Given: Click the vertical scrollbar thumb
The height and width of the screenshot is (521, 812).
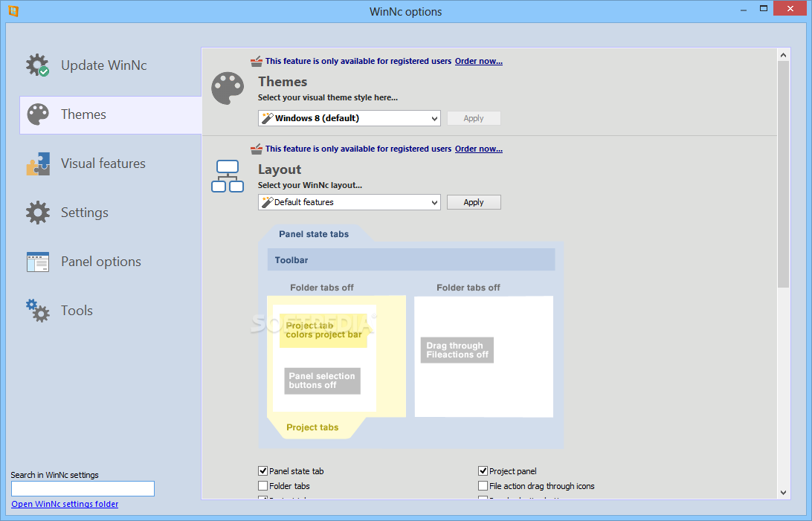Looking at the screenshot, I should [783, 175].
